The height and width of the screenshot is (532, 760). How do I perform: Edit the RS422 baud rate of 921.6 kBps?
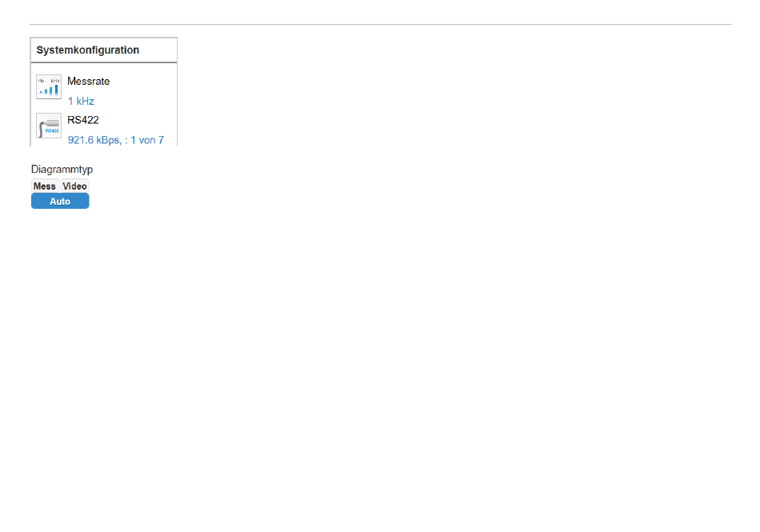pos(115,140)
